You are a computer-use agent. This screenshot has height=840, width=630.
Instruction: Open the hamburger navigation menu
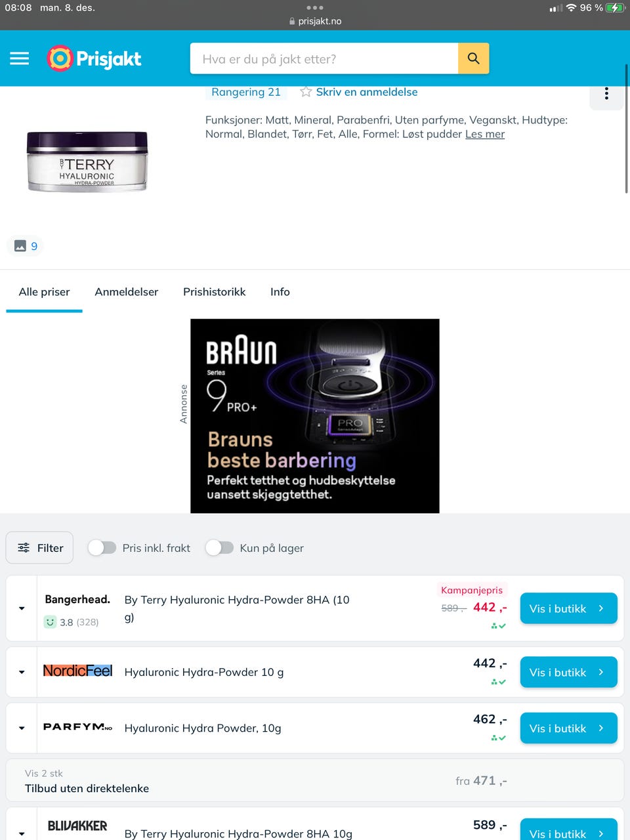click(20, 58)
